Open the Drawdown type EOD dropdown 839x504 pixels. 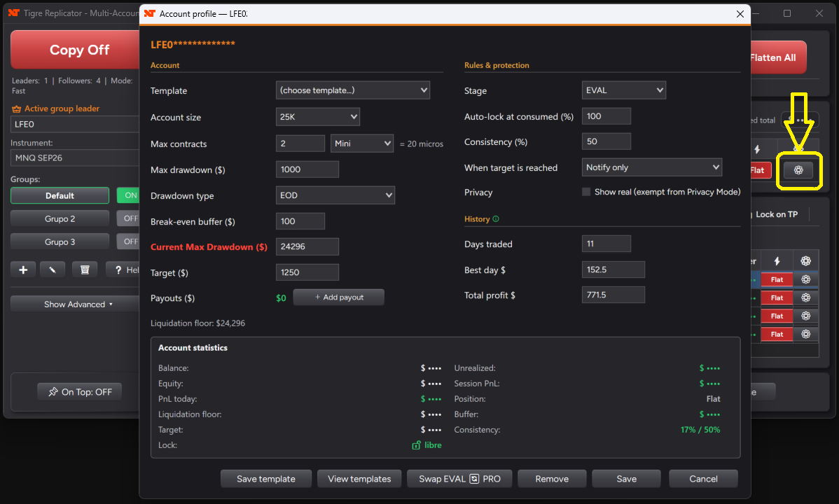point(335,195)
